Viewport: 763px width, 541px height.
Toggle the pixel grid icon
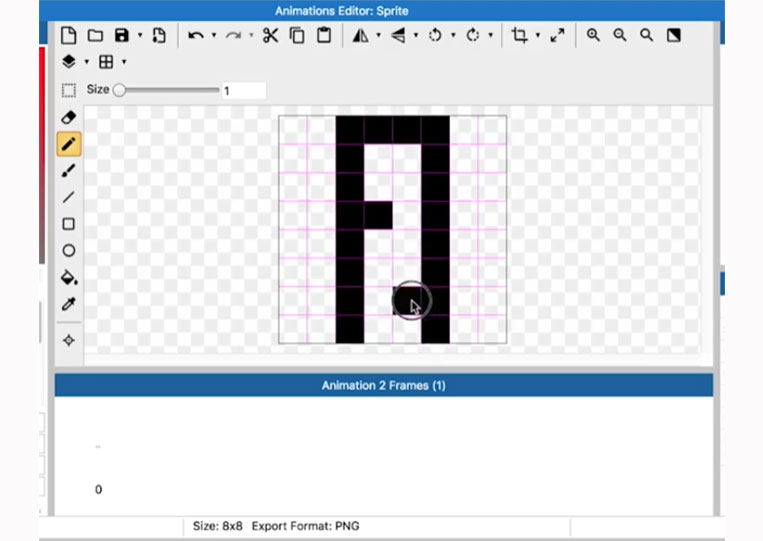pos(106,62)
